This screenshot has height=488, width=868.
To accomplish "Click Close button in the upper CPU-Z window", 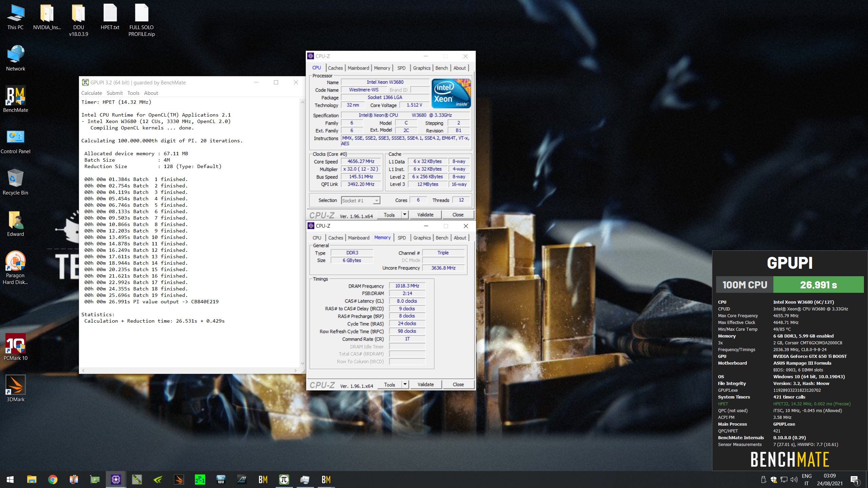I will [458, 215].
